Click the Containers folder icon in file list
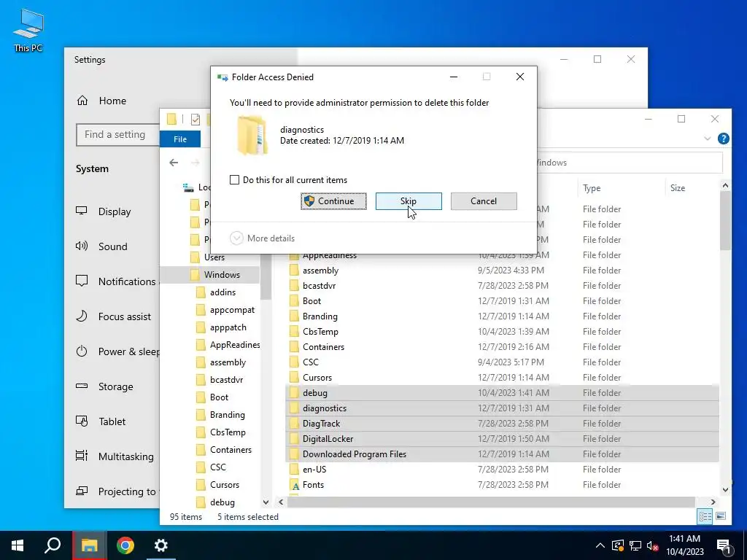Screen dimensions: 747x560 point(295,346)
